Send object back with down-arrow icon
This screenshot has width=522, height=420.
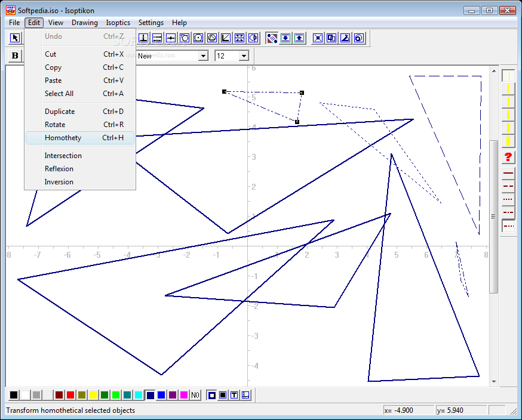click(x=285, y=38)
